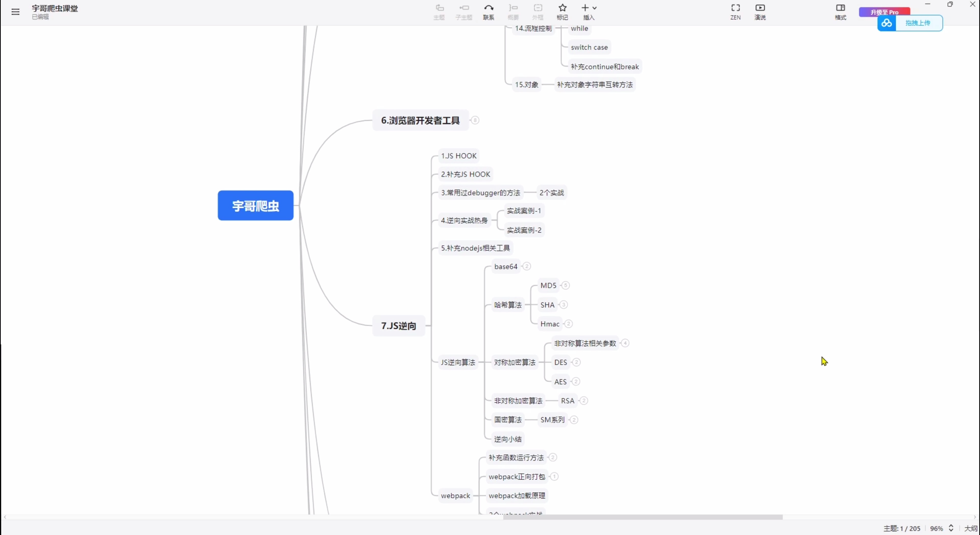
Task: Click the 插入 insert plus icon
Action: [x=585, y=8]
